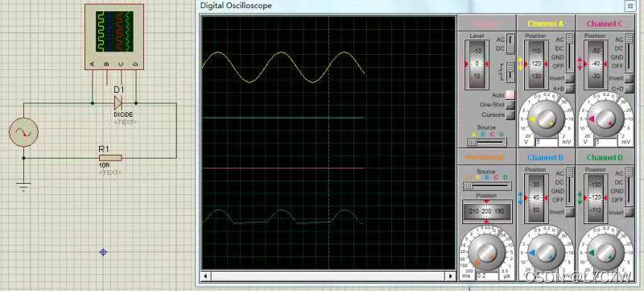Image resolution: width=644 pixels, height=291 pixels.
Task: Toggle Invert on Channel B
Action: coord(569,212)
